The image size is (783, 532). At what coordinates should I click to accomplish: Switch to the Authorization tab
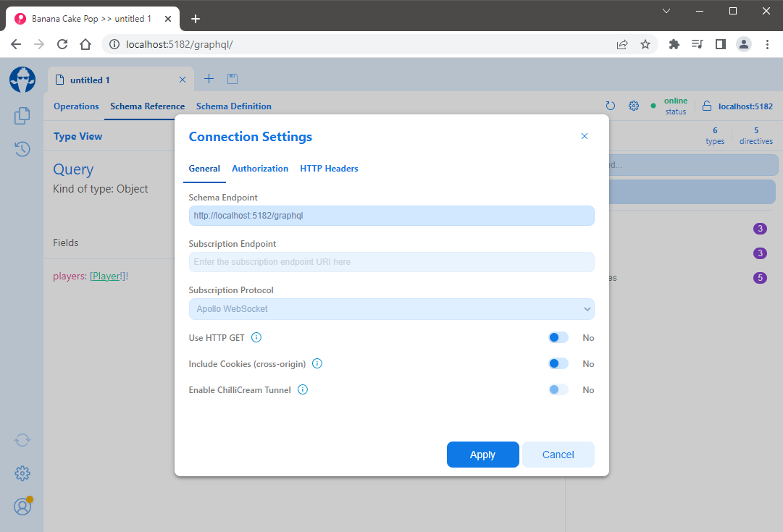click(x=260, y=169)
